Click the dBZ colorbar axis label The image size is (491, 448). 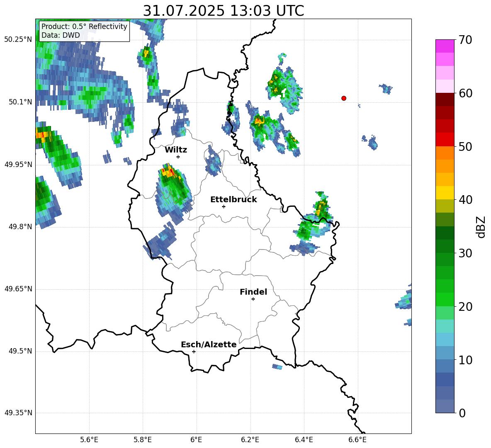481,227
